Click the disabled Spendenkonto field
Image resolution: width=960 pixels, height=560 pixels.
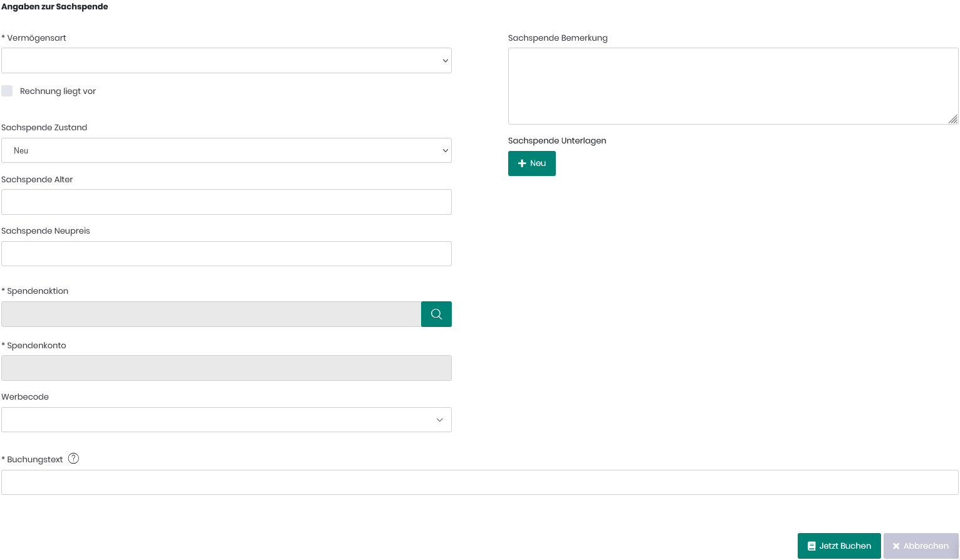pos(226,368)
